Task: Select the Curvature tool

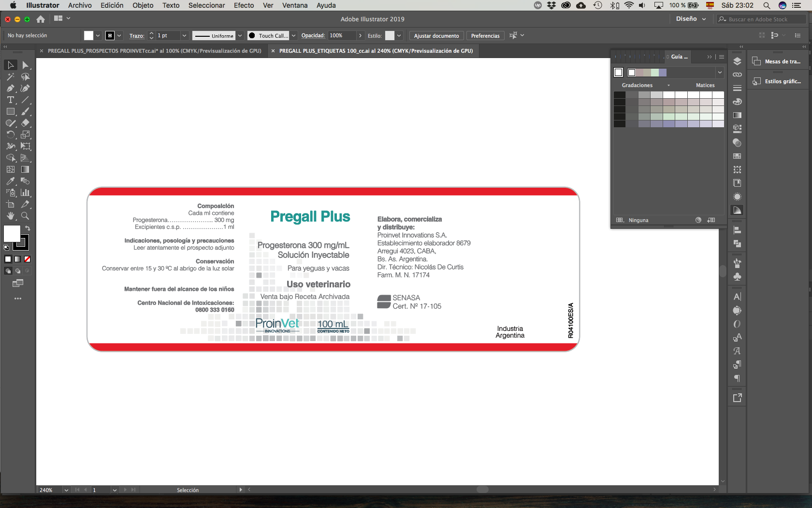Action: click(x=25, y=88)
